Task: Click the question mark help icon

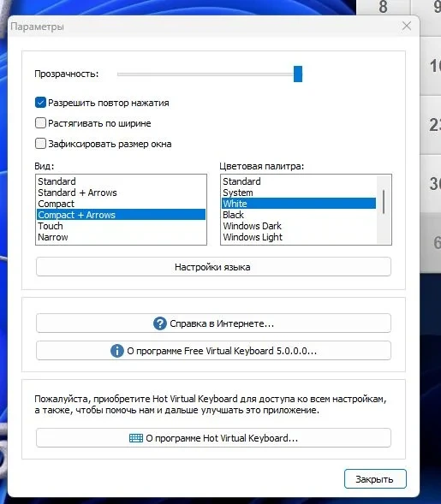Action: (160, 323)
